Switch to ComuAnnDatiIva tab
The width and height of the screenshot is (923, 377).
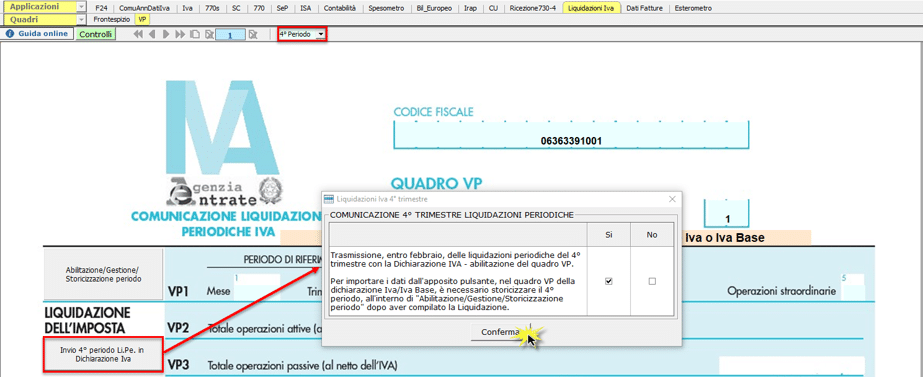click(144, 8)
